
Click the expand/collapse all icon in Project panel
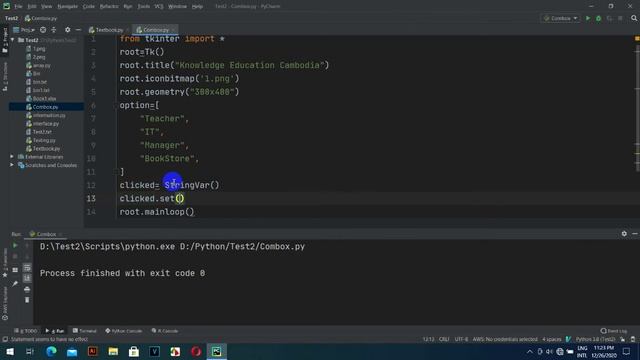coord(53,30)
